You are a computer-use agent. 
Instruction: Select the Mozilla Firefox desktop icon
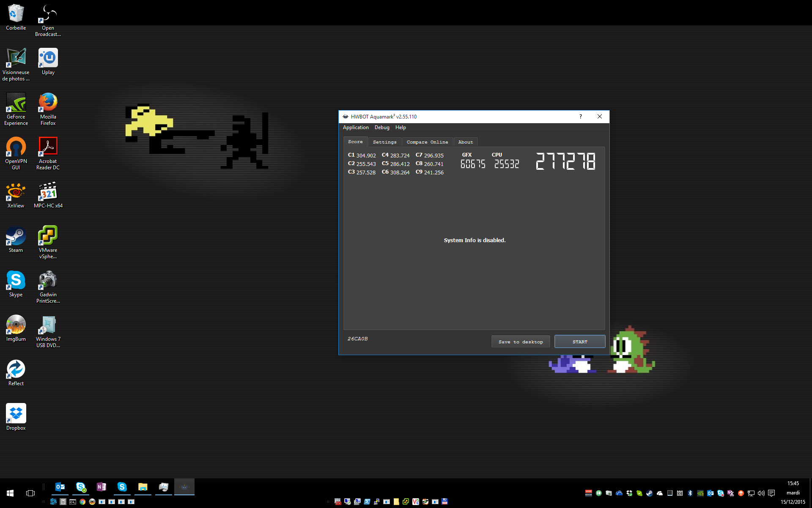(x=48, y=109)
